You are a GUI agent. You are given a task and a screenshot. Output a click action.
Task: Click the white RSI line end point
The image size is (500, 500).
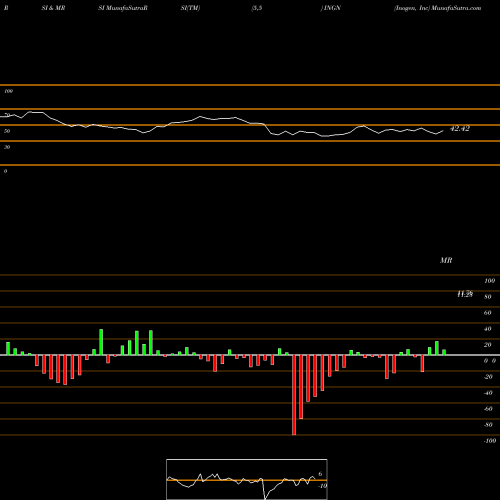pyautogui.click(x=443, y=131)
